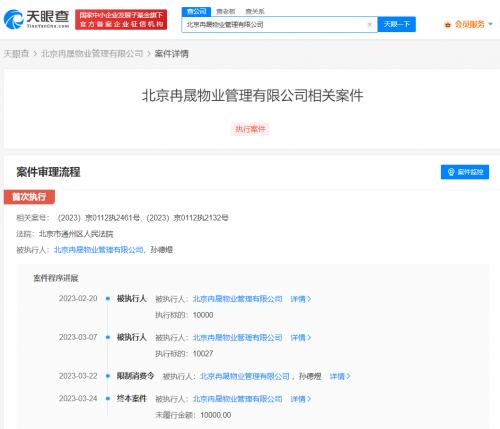500x429 pixels.
Task: Click the red 国家中小企业发展子基金旗下 banner
Action: 121,19
